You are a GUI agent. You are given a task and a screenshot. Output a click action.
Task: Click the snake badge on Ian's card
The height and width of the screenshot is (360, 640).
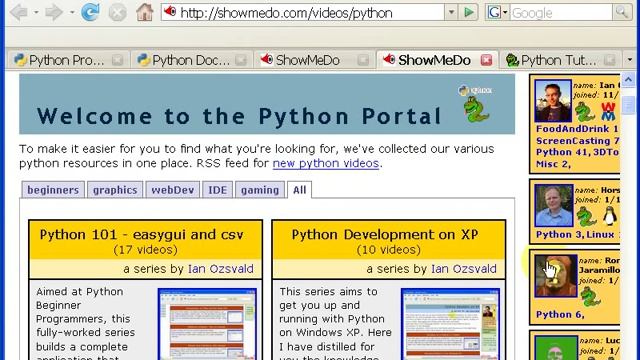tap(585, 111)
